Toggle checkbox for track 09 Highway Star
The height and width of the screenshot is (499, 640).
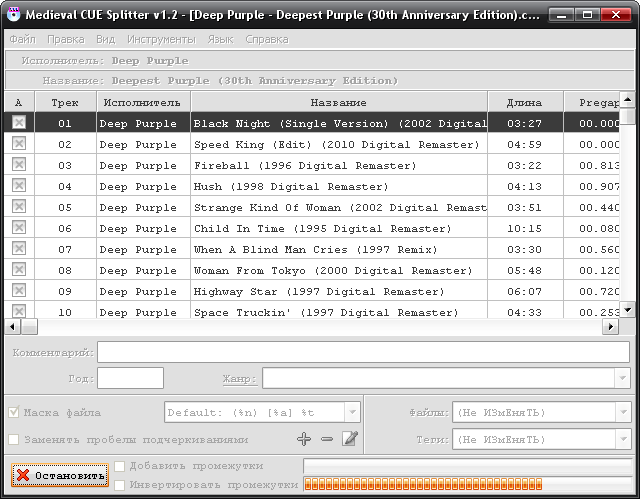coord(19,290)
